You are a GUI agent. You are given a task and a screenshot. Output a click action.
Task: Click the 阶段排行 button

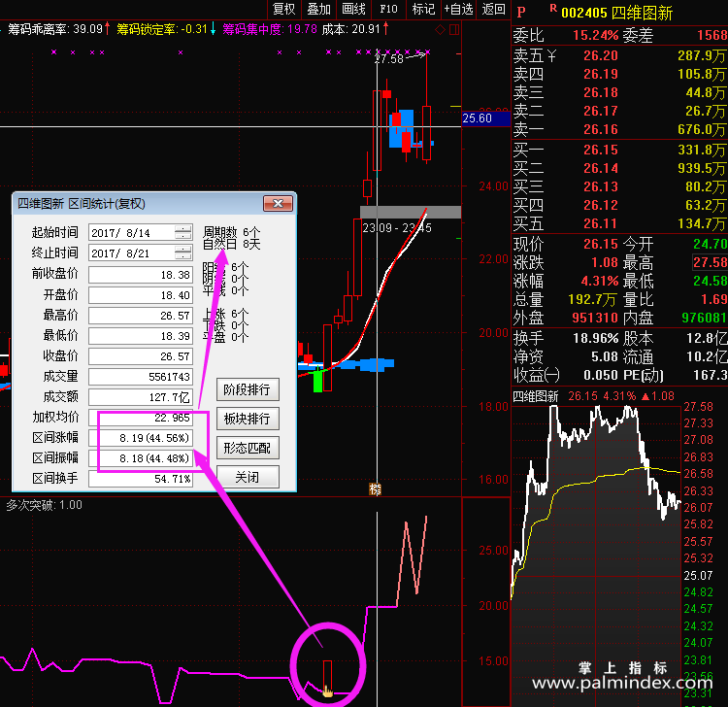248,389
